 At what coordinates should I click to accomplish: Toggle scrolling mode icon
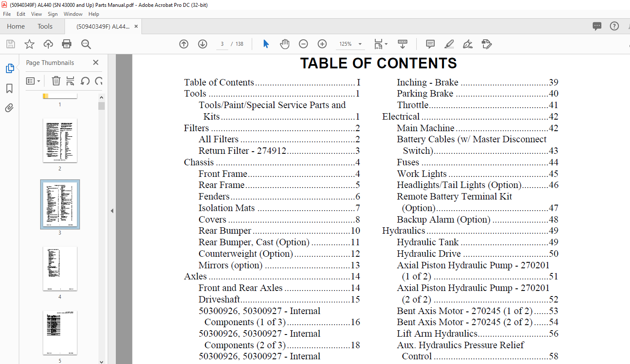click(403, 44)
